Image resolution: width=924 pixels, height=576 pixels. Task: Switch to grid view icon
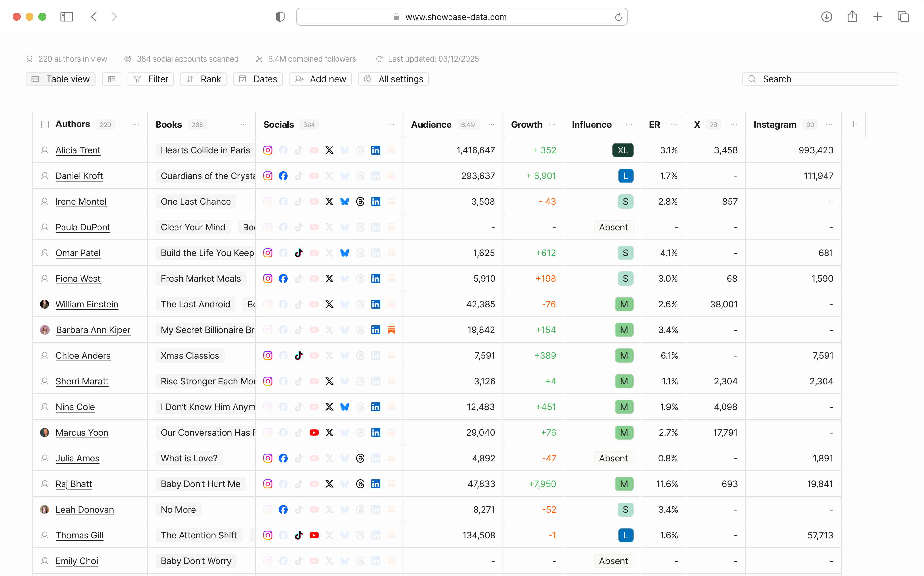click(112, 79)
